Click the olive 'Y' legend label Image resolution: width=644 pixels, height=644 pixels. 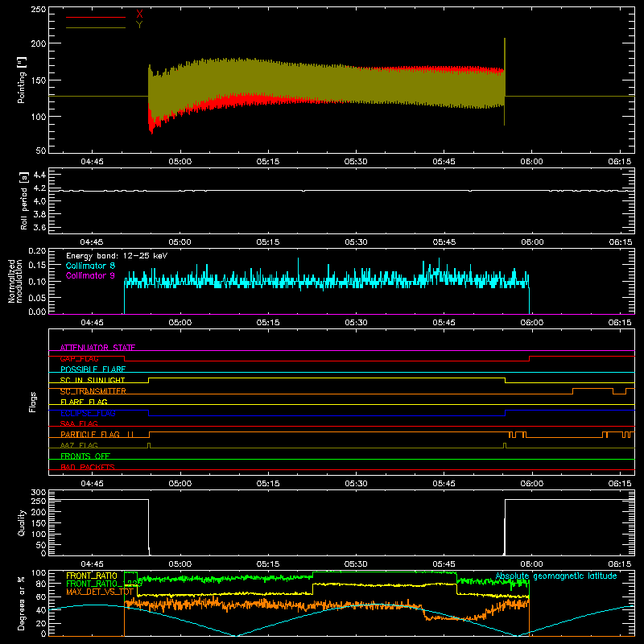[x=139, y=25]
